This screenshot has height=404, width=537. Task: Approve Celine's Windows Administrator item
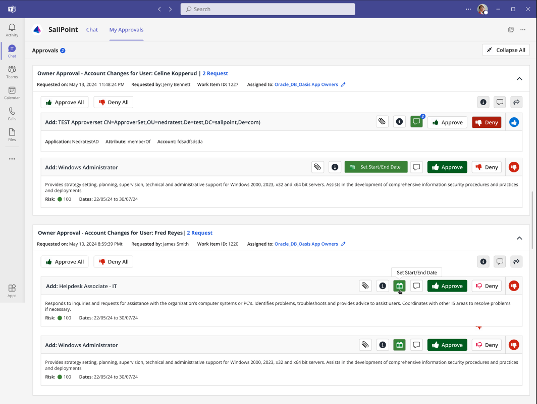[x=447, y=167]
